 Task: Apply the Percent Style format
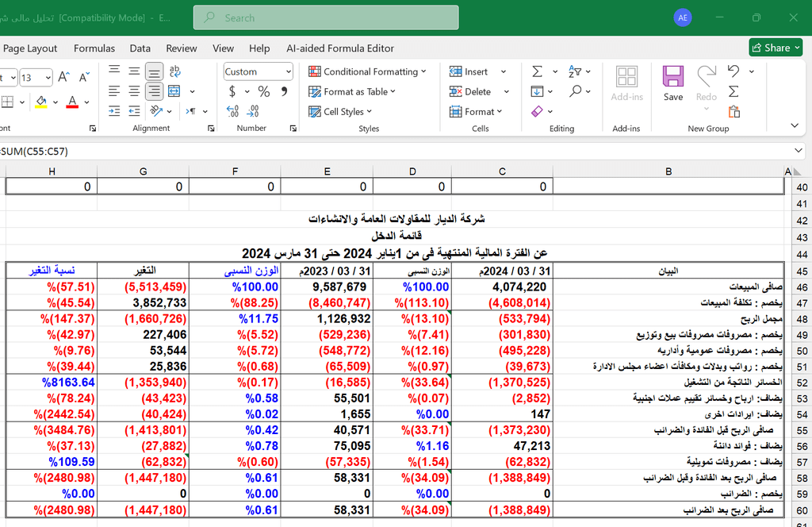tap(263, 91)
